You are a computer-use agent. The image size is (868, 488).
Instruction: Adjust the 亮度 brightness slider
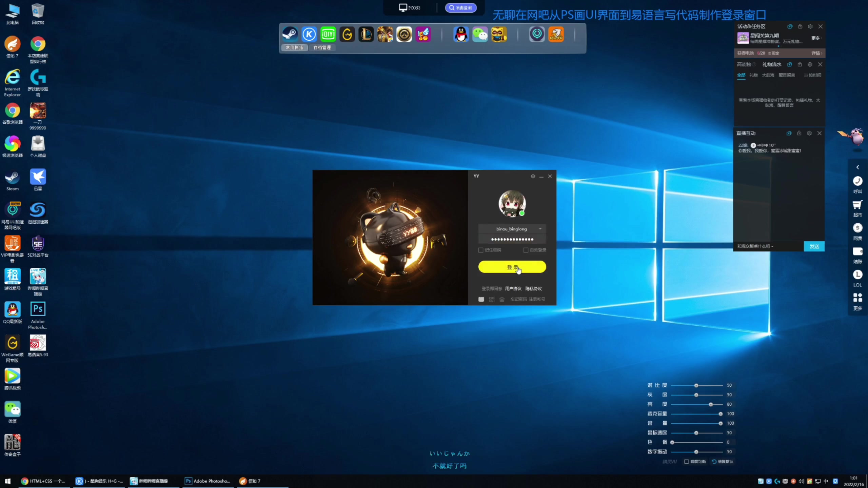[697, 405]
